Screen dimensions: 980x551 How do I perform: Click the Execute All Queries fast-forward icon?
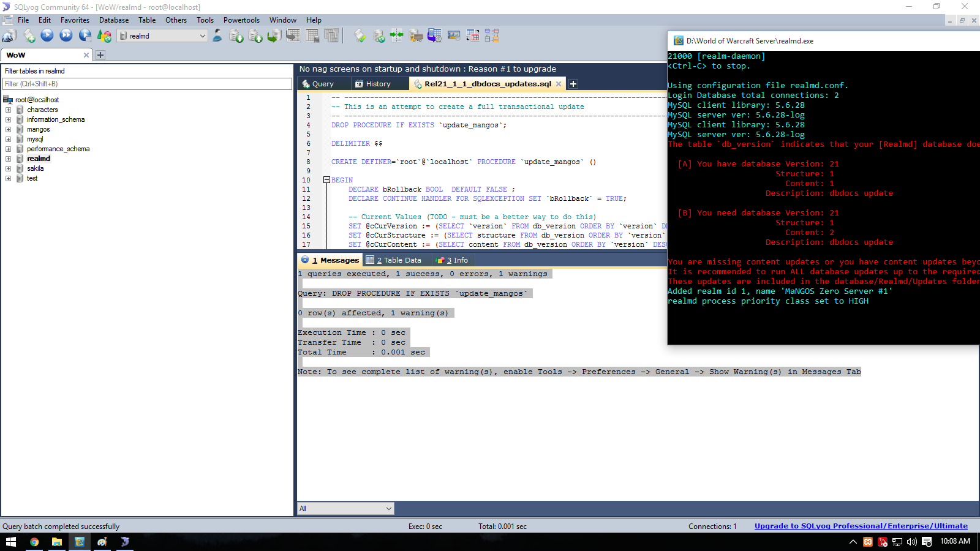66,36
